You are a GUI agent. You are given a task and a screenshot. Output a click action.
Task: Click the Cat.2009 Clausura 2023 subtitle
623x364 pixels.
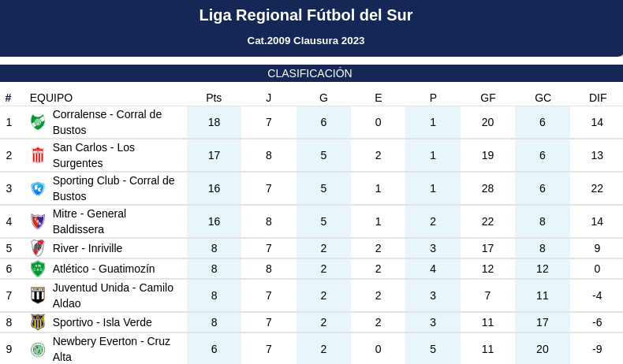point(306,40)
